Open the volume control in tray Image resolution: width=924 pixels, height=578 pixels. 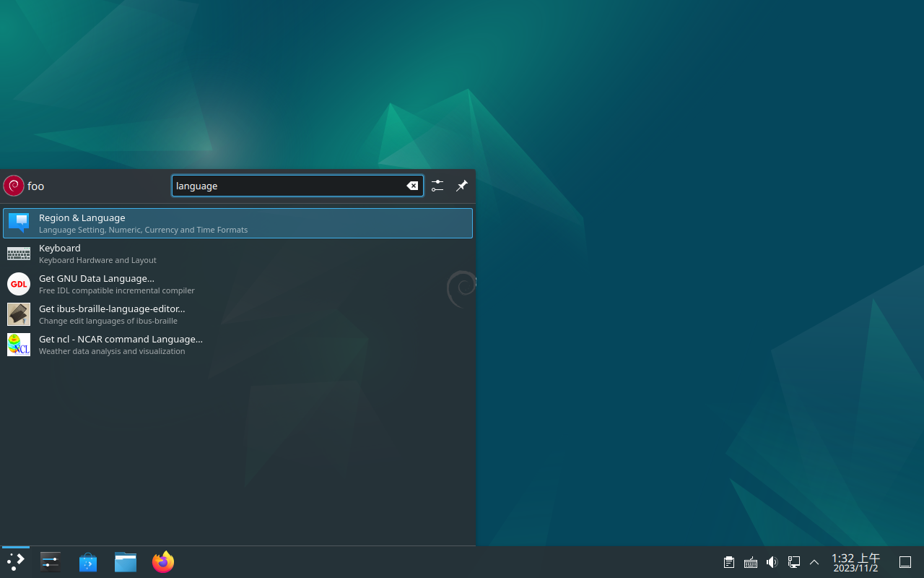[x=772, y=562]
